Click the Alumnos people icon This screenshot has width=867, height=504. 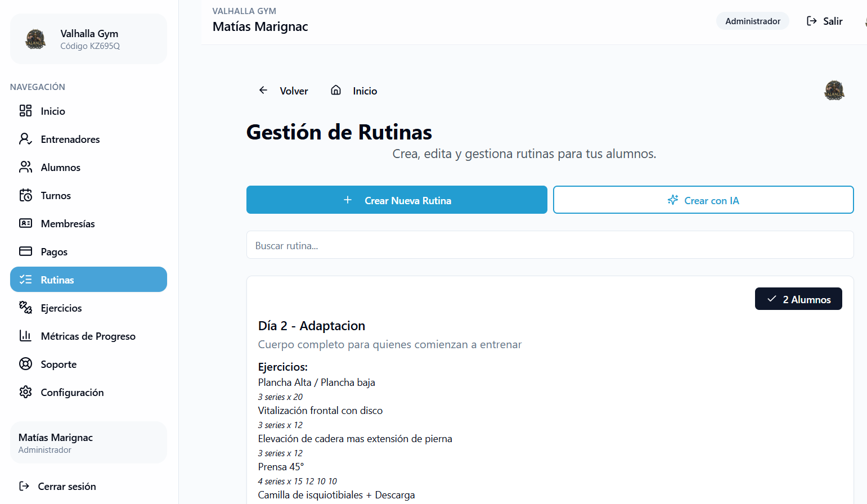tap(25, 167)
